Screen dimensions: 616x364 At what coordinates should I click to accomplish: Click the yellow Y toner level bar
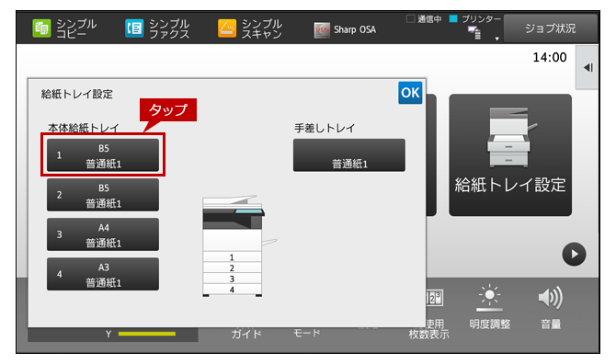(x=147, y=335)
